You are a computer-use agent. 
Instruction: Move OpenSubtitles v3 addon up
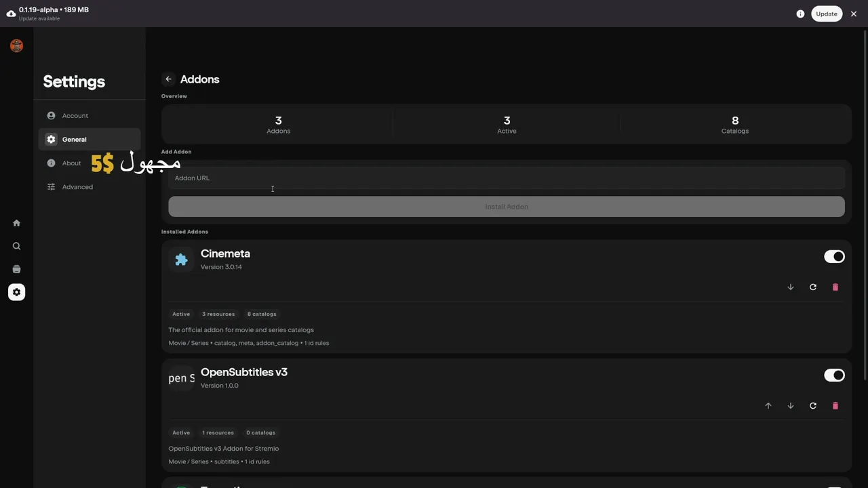[768, 406]
